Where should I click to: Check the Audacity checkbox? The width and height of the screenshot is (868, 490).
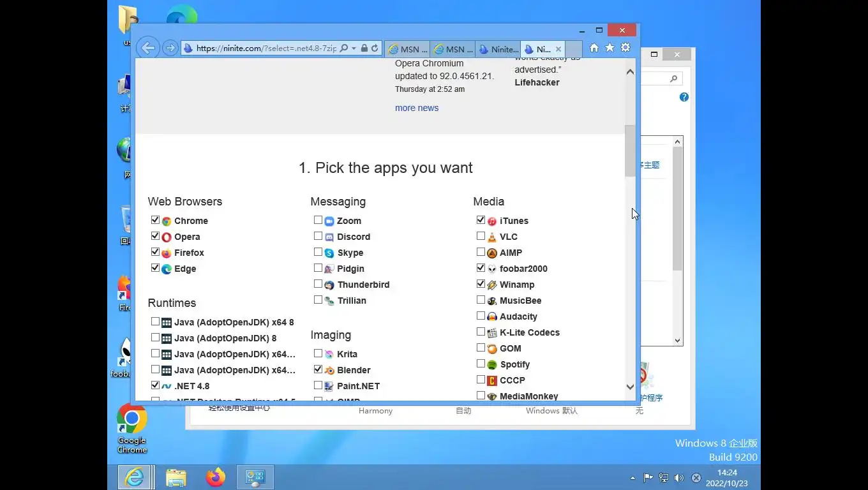click(x=481, y=315)
